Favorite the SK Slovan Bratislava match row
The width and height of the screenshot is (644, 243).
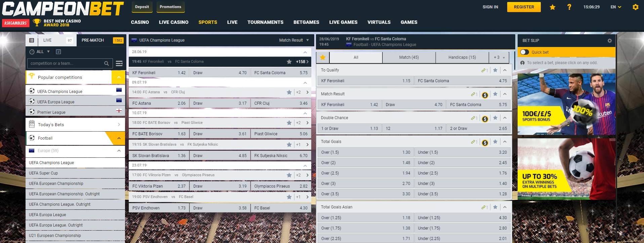[289, 145]
